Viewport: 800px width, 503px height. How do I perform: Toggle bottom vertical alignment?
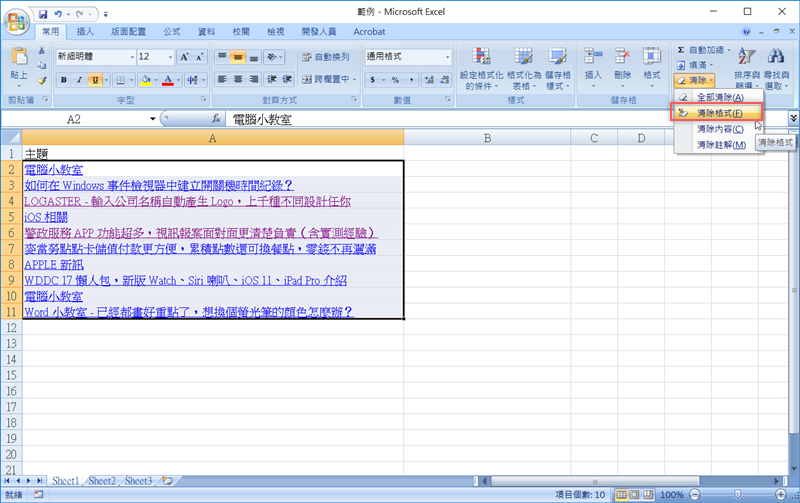254,57
